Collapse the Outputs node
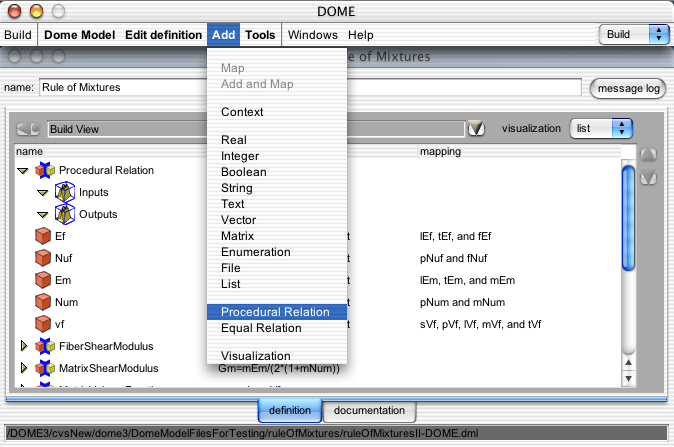 click(x=43, y=214)
